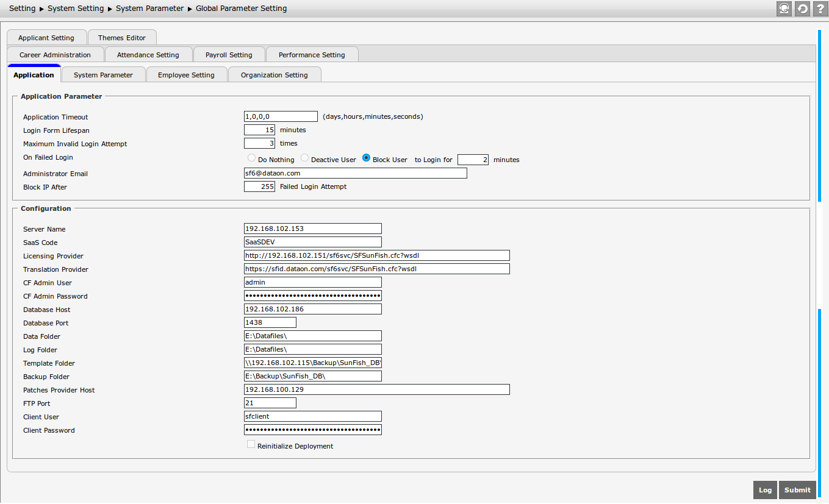The height and width of the screenshot is (504, 829).
Task: Click the refresh arrow icon
Action: 802,9
